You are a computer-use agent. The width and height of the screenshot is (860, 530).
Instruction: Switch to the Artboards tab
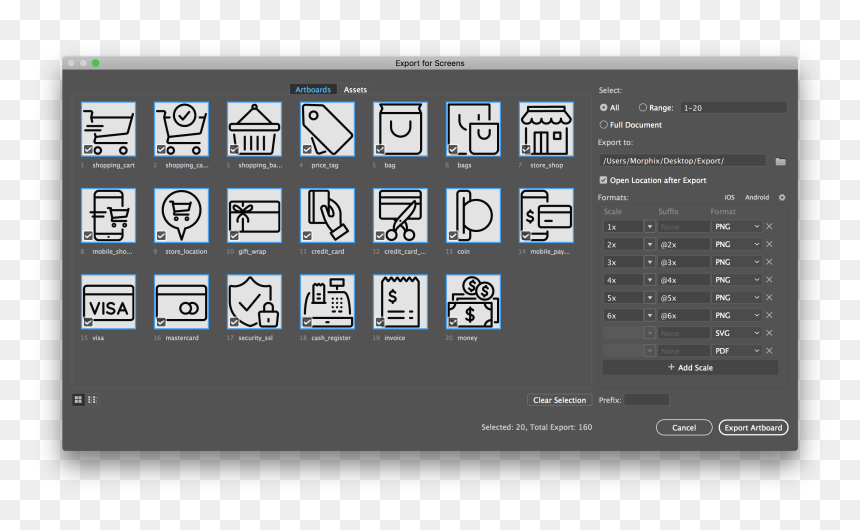tap(313, 89)
